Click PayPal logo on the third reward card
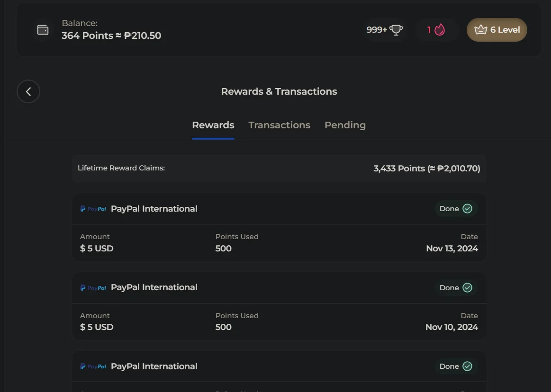This screenshot has width=551, height=392. click(x=93, y=366)
